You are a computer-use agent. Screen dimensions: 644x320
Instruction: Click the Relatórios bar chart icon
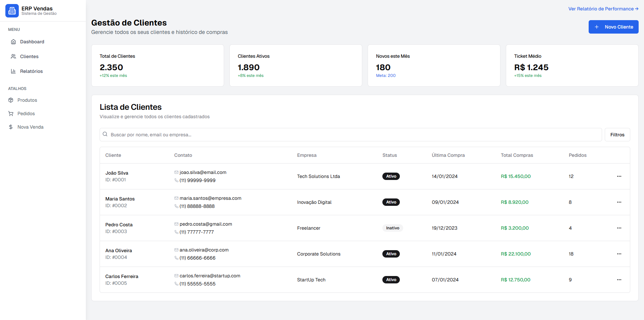13,71
